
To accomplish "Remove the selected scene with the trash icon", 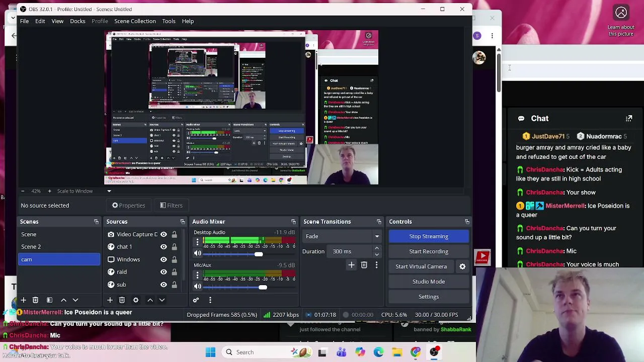I will click(x=35, y=300).
